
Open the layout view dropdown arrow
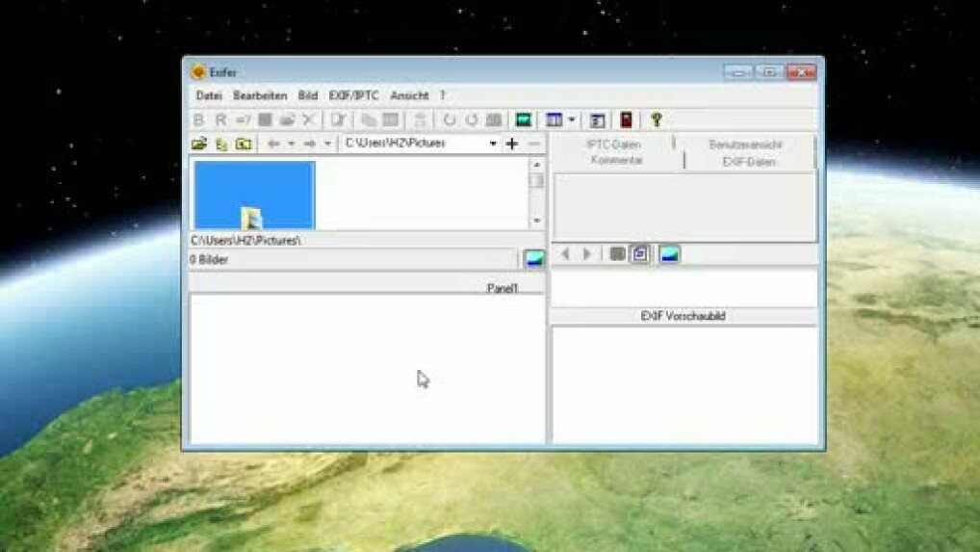point(572,120)
